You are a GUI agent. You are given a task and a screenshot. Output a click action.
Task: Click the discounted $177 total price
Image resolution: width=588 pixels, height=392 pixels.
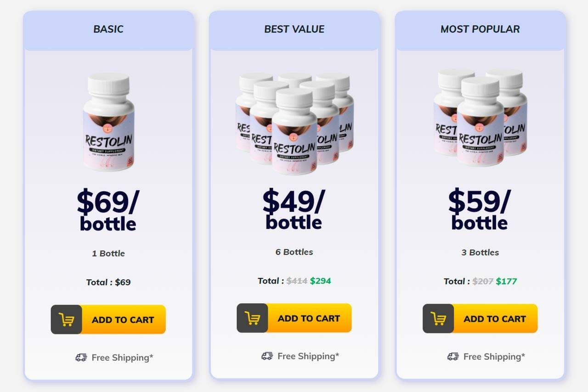pos(506,281)
